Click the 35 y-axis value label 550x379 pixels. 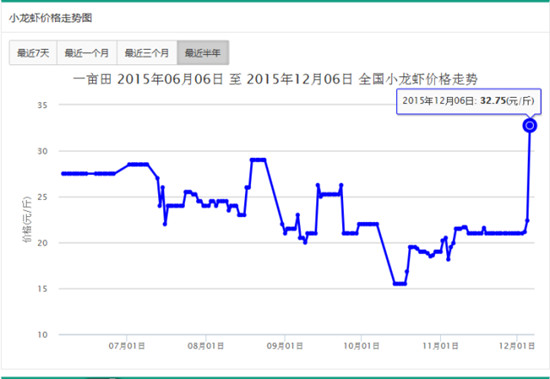(x=42, y=105)
